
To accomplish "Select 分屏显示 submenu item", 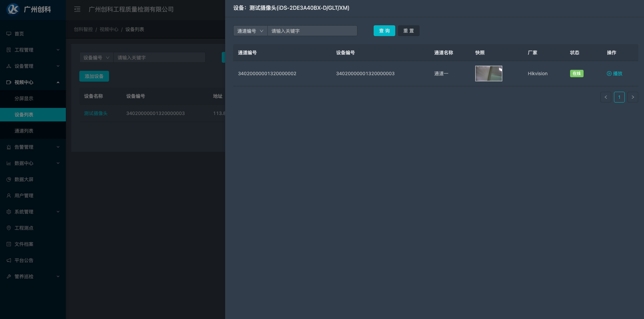I will 24,98.
